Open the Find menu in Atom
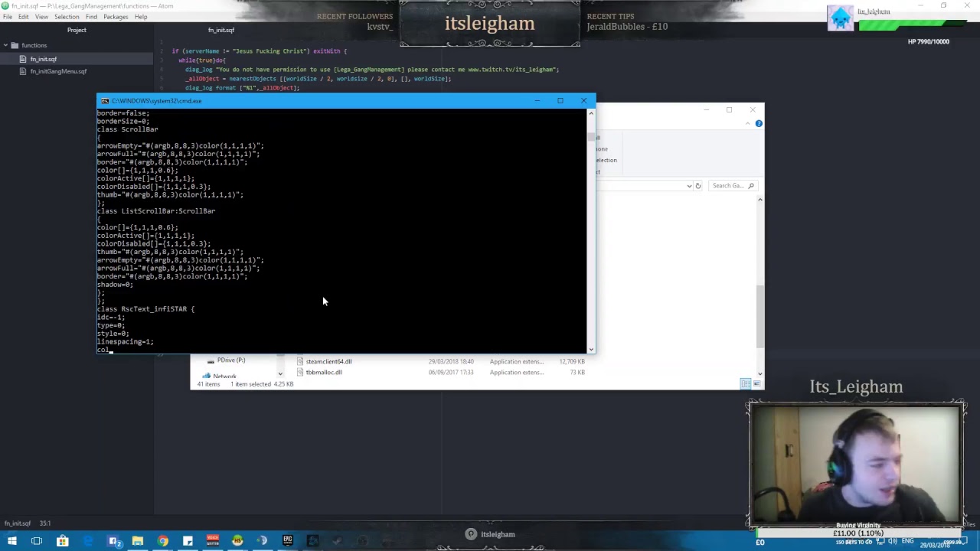Viewport: 980px width, 551px height. [91, 17]
